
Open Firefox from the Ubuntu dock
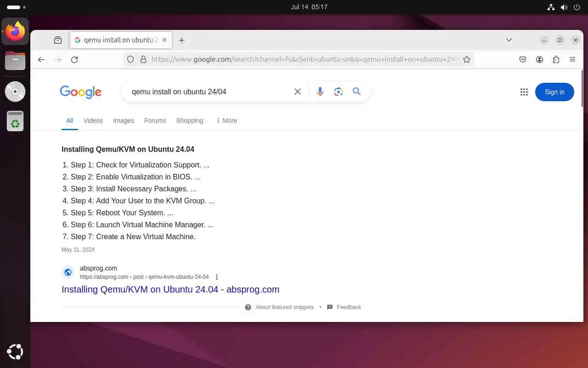point(15,32)
